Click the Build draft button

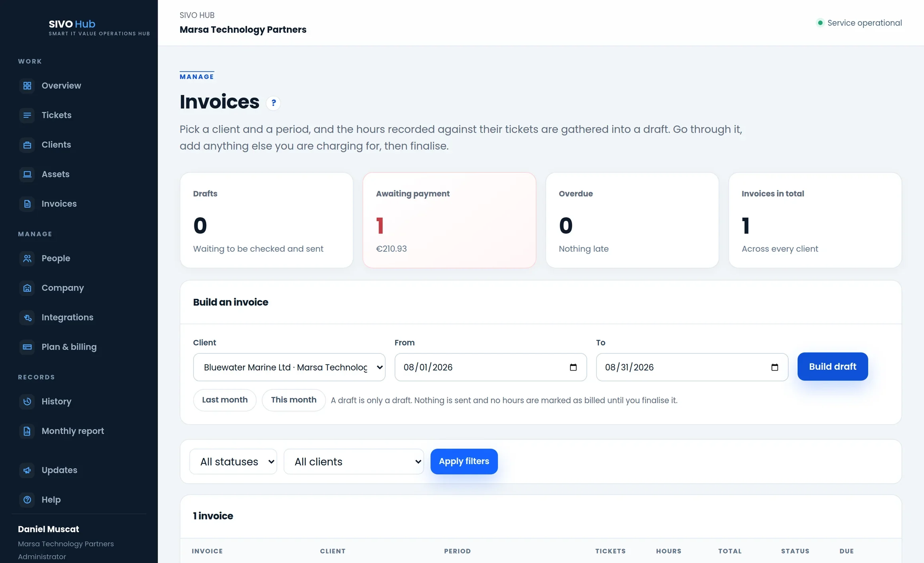tap(832, 367)
